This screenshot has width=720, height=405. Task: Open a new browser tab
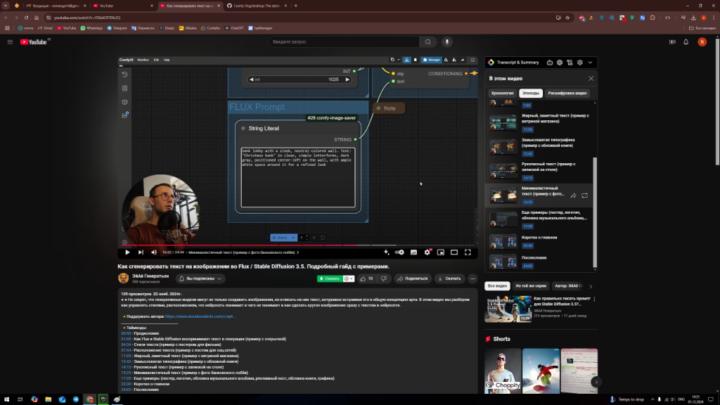296,6
